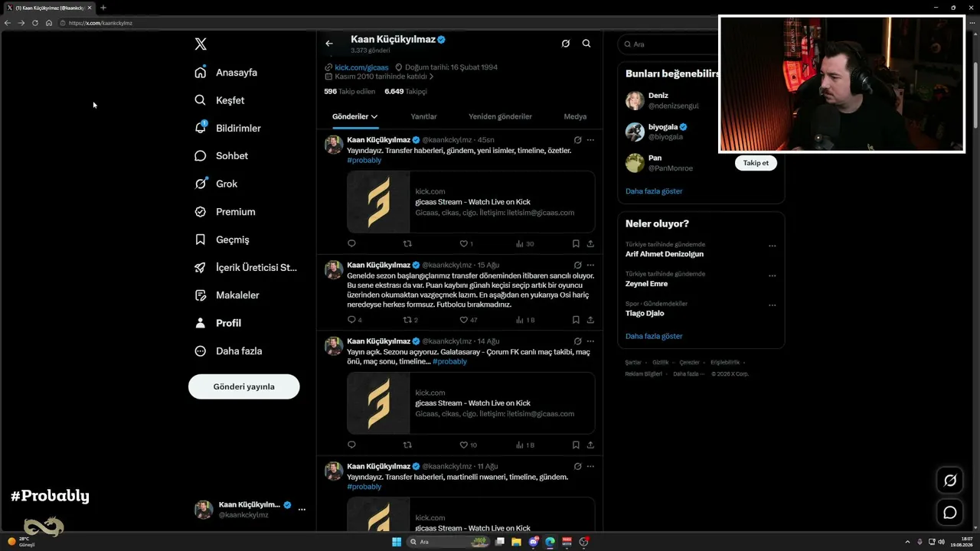Like the 15 Ağu post

468,320
